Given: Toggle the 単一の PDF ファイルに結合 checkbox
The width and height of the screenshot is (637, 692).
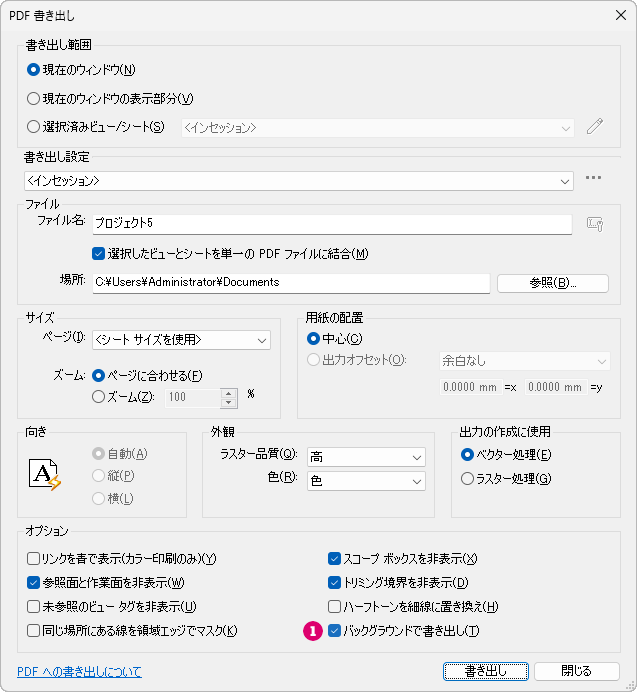Looking at the screenshot, I should (x=98, y=253).
